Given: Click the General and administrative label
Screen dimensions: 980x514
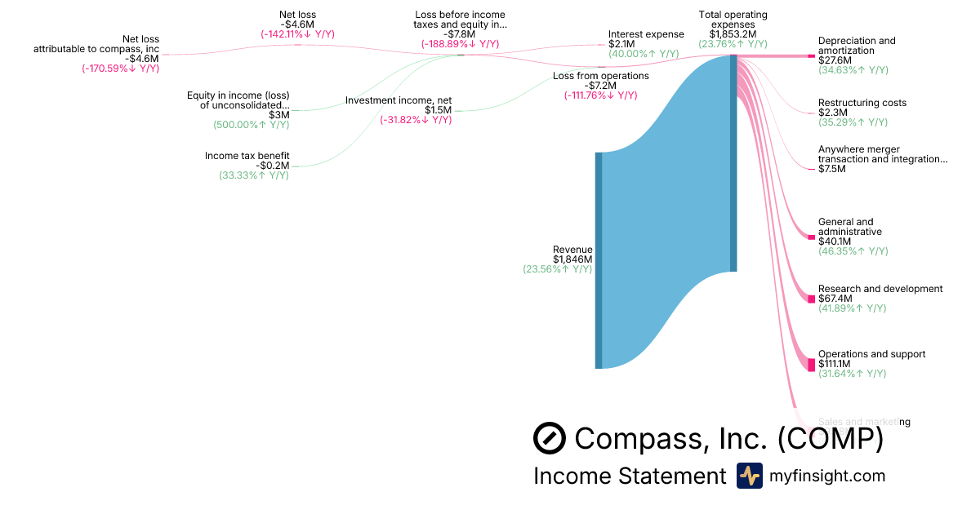Looking at the screenshot, I should [849, 227].
